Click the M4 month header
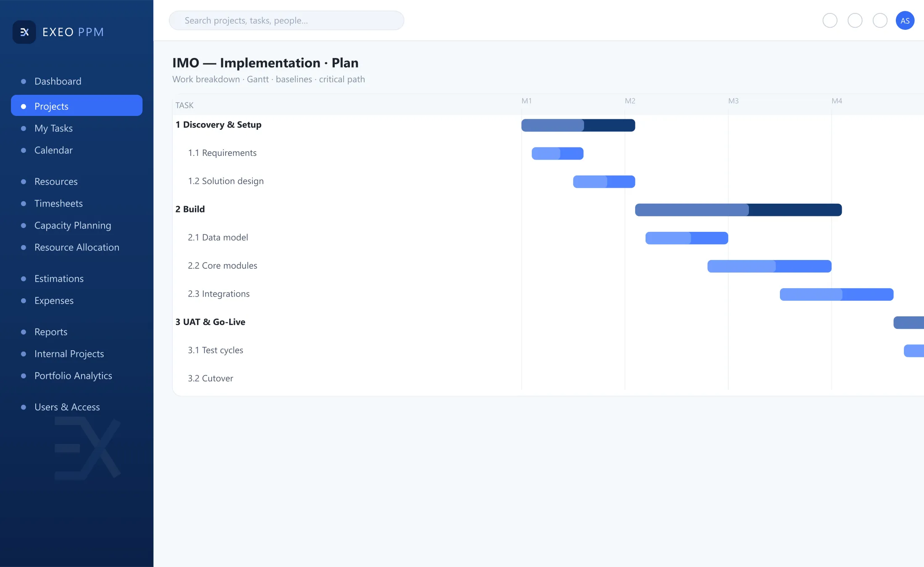Viewport: 924px width, 567px height. pyautogui.click(x=837, y=101)
